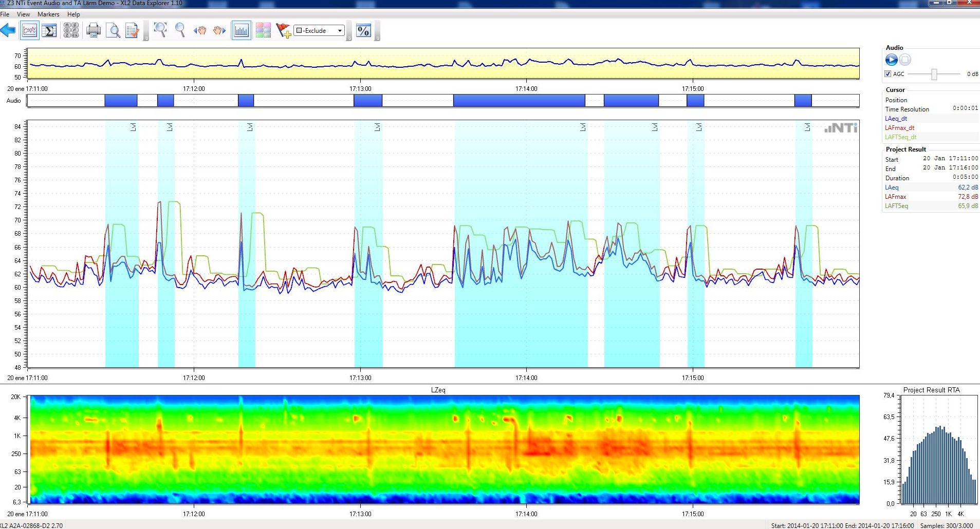Adjust the audio gain slider
Image resolution: width=980 pixels, height=529 pixels.
click(x=934, y=74)
